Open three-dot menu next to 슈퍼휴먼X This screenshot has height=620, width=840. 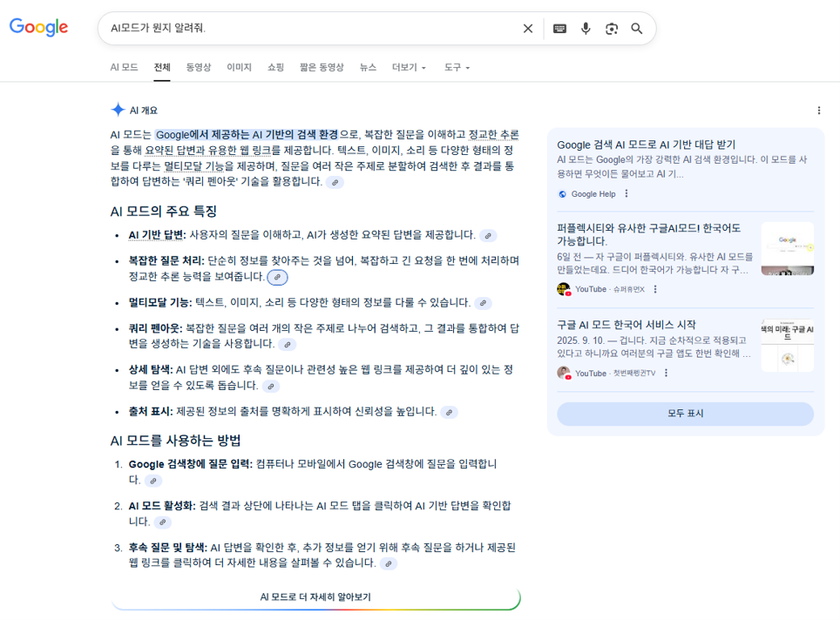(x=655, y=289)
